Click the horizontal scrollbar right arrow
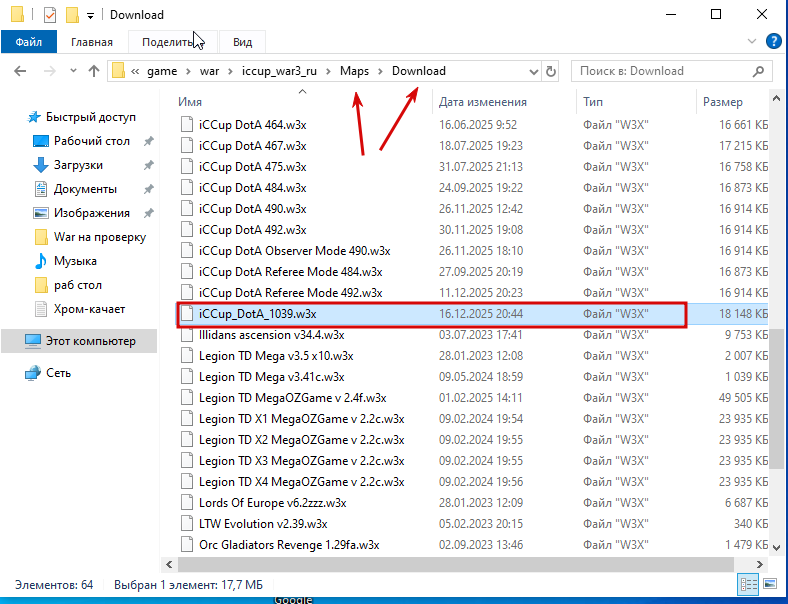The width and height of the screenshot is (788, 604). 759,564
